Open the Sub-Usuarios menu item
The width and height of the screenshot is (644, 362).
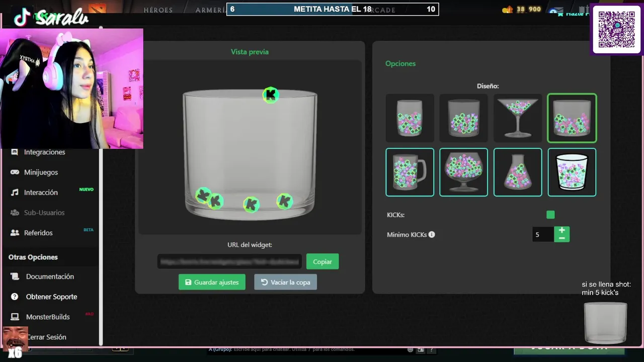(44, 212)
